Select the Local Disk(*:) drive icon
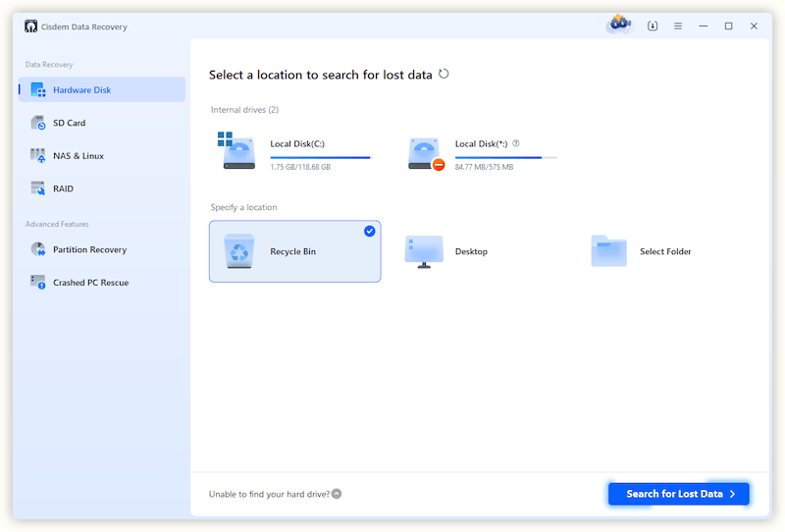Screen dimensions: 785x532 coord(426,154)
